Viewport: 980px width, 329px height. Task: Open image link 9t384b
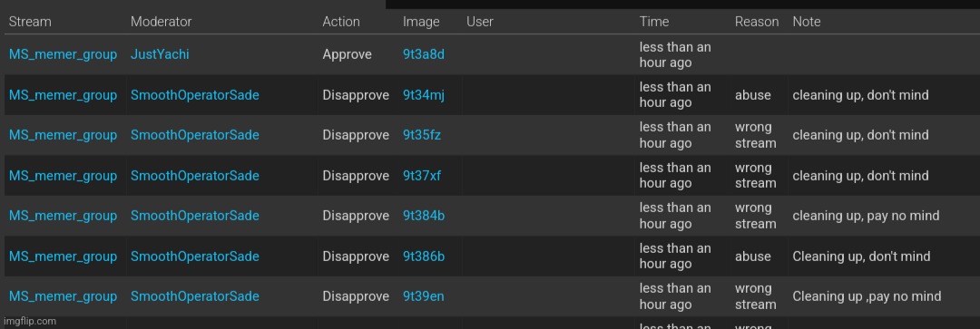click(424, 216)
